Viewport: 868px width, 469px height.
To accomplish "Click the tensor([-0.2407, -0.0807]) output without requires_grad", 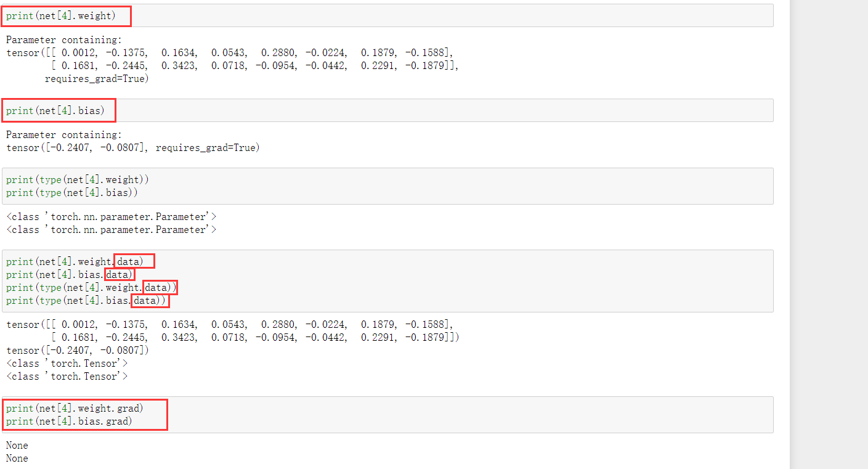I will (78, 350).
